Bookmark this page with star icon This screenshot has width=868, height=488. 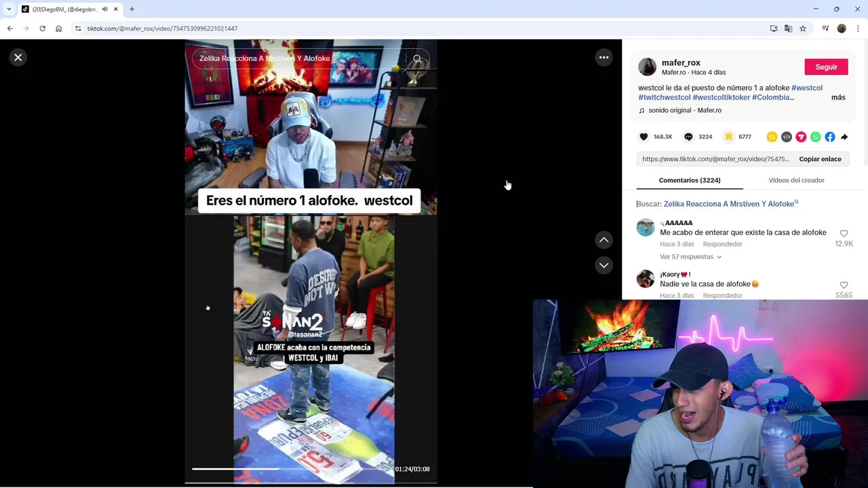coord(803,28)
